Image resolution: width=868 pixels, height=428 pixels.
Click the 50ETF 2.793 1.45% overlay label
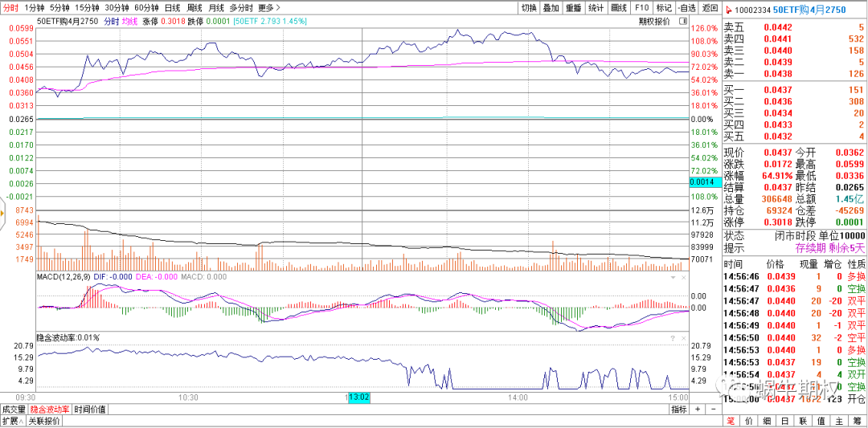click(x=270, y=21)
